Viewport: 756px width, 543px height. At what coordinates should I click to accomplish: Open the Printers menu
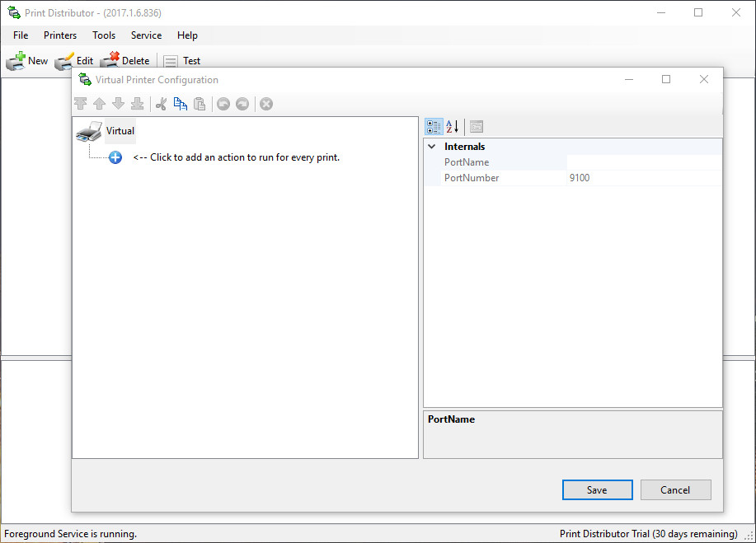[60, 35]
